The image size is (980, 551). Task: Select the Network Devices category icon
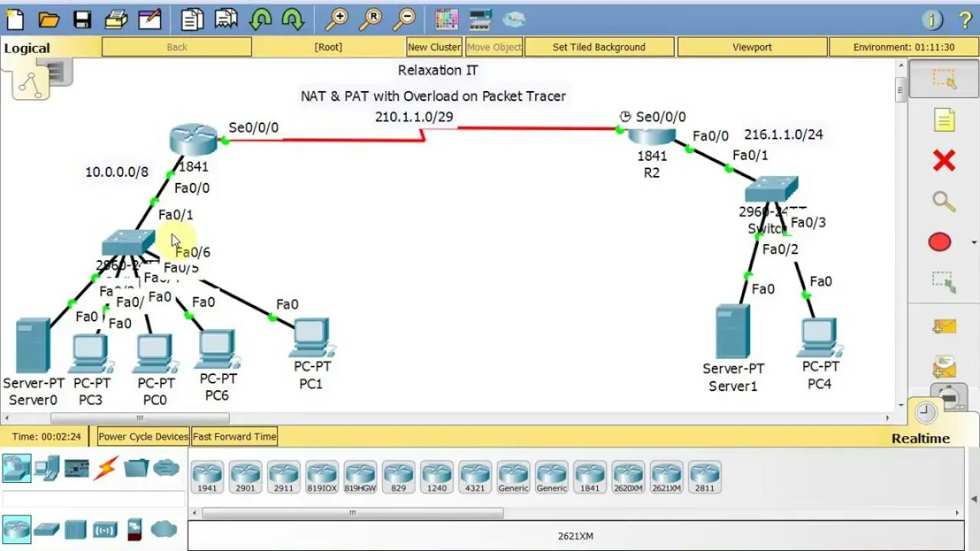pyautogui.click(x=17, y=468)
